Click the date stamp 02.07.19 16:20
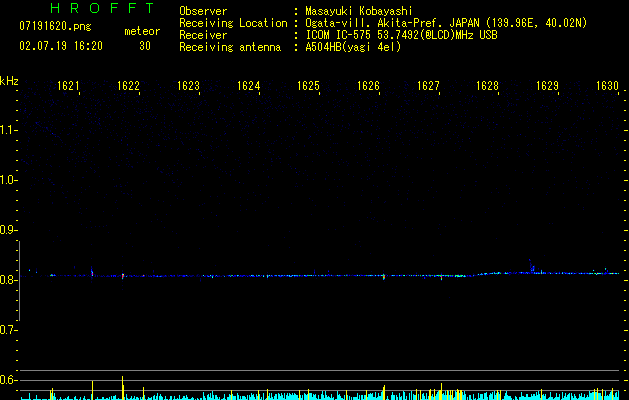Image resolution: width=629 pixels, height=400 pixels. [61, 46]
